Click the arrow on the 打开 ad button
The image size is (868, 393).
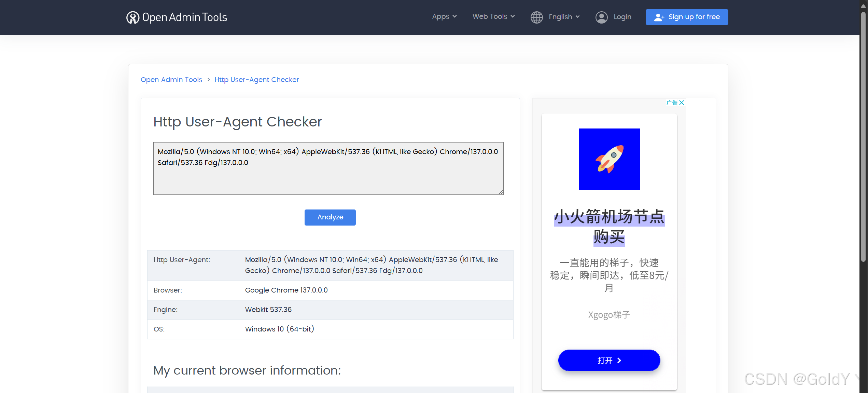tap(619, 361)
